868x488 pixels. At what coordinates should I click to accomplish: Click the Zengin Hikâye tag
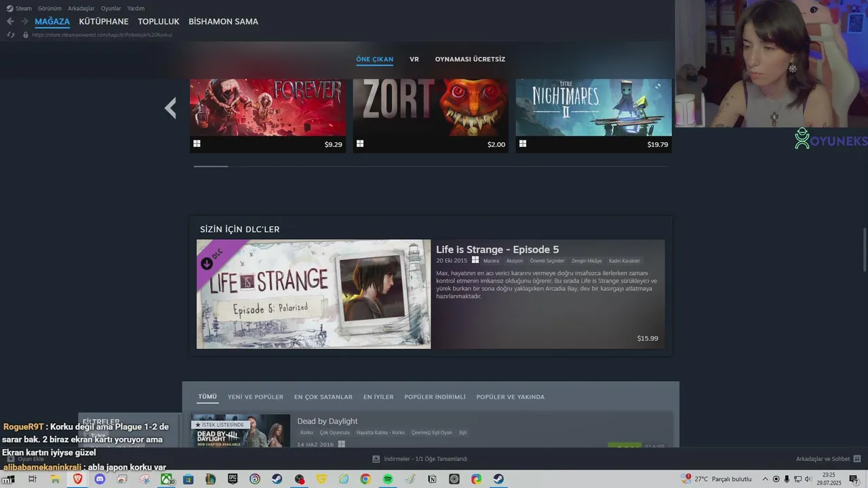587,261
